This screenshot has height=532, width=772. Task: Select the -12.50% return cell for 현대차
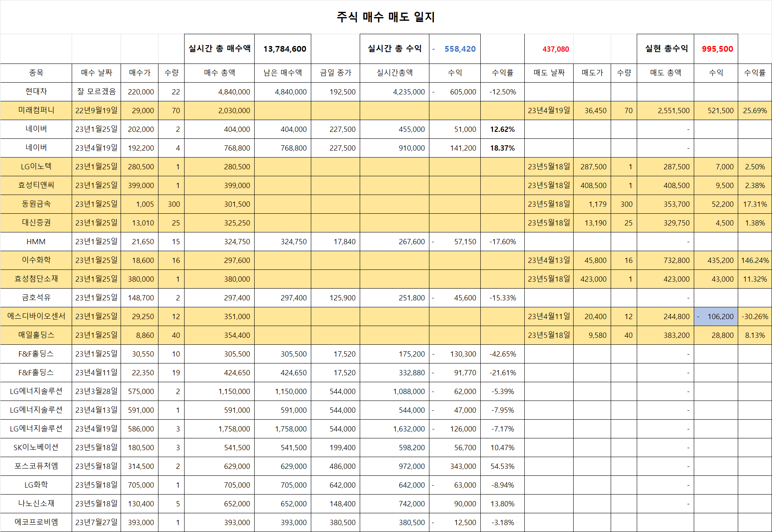502,92
